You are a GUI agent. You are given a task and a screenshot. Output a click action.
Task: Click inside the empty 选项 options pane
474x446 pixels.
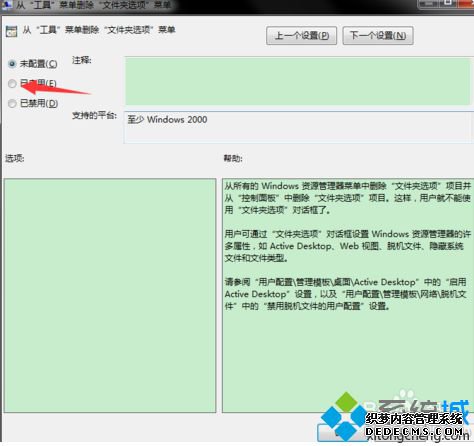coord(110,295)
